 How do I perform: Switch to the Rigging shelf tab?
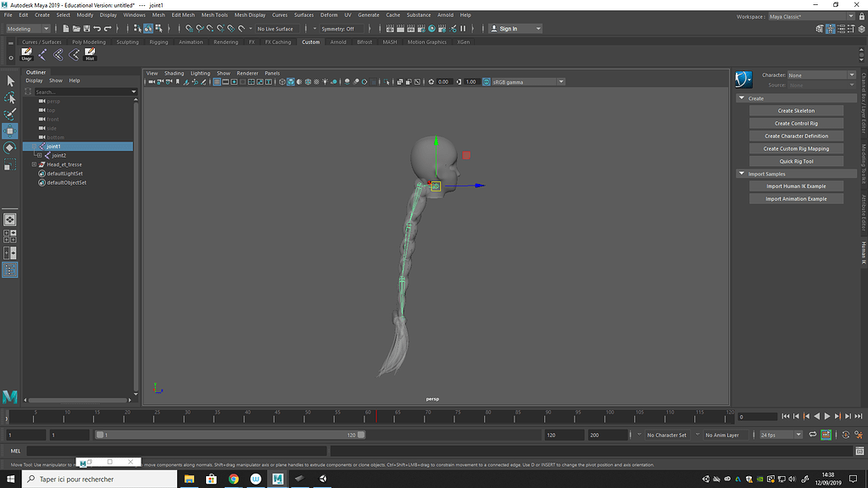click(161, 42)
